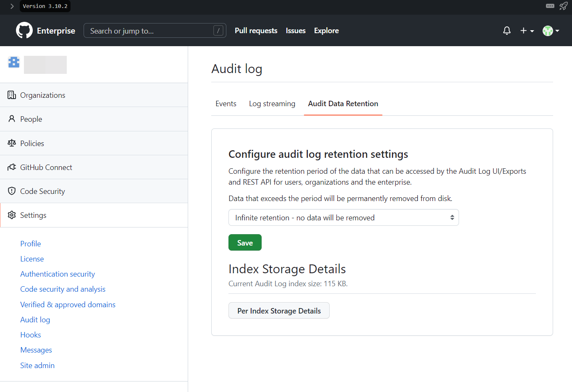Switch to the Events tab

coord(226,104)
